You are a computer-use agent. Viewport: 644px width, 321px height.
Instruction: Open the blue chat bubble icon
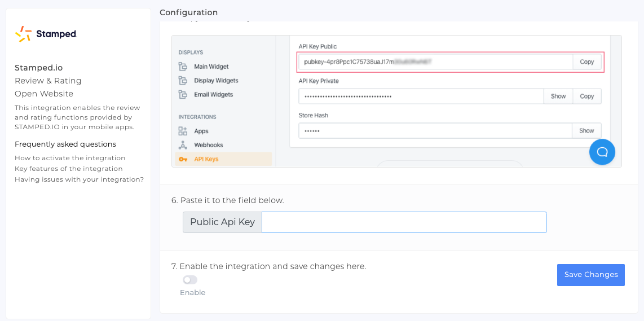pos(602,152)
